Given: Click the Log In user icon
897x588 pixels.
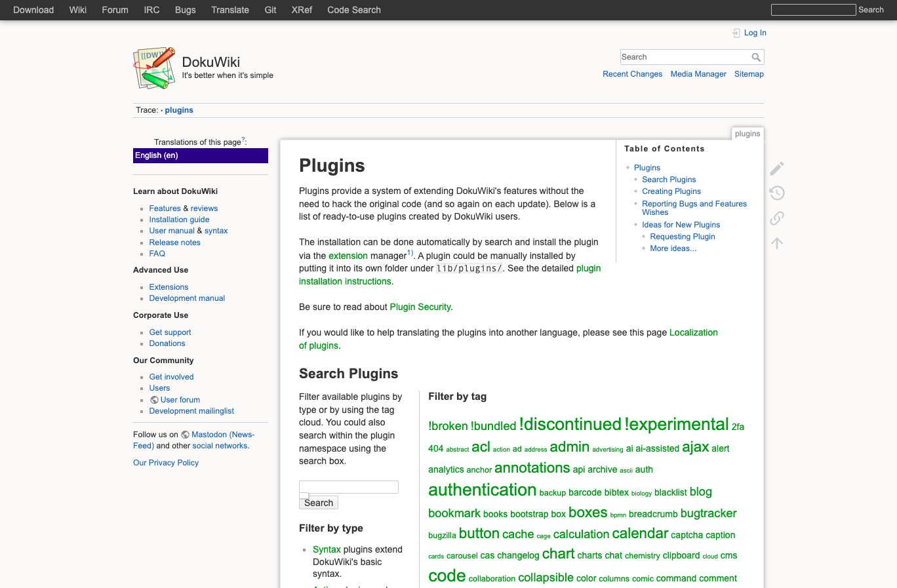Looking at the screenshot, I should click(736, 33).
